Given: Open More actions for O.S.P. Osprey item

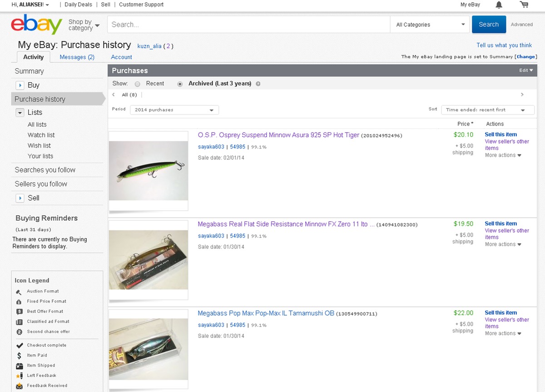Looking at the screenshot, I should (503, 155).
